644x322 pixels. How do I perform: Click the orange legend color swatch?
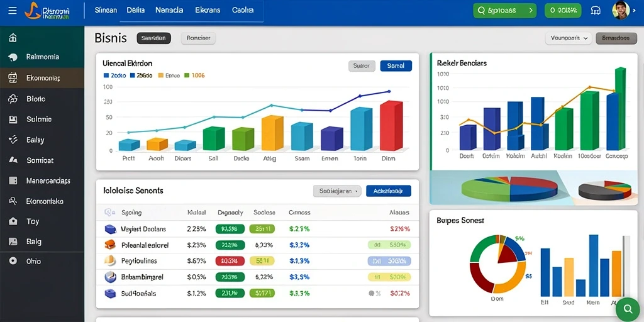point(160,75)
